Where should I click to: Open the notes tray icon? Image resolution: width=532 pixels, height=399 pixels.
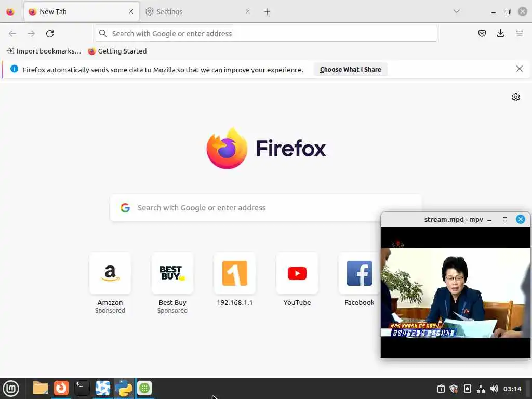467,389
